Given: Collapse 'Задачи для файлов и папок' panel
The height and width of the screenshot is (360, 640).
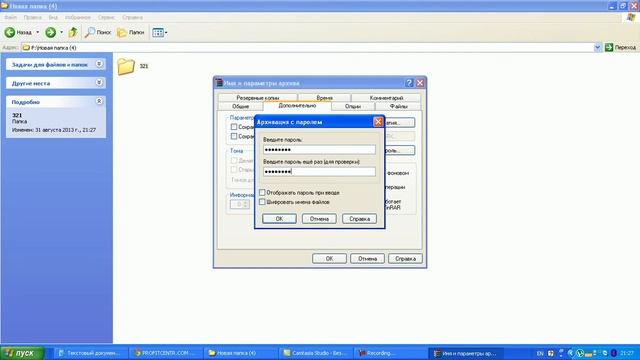Looking at the screenshot, I should pos(99,64).
